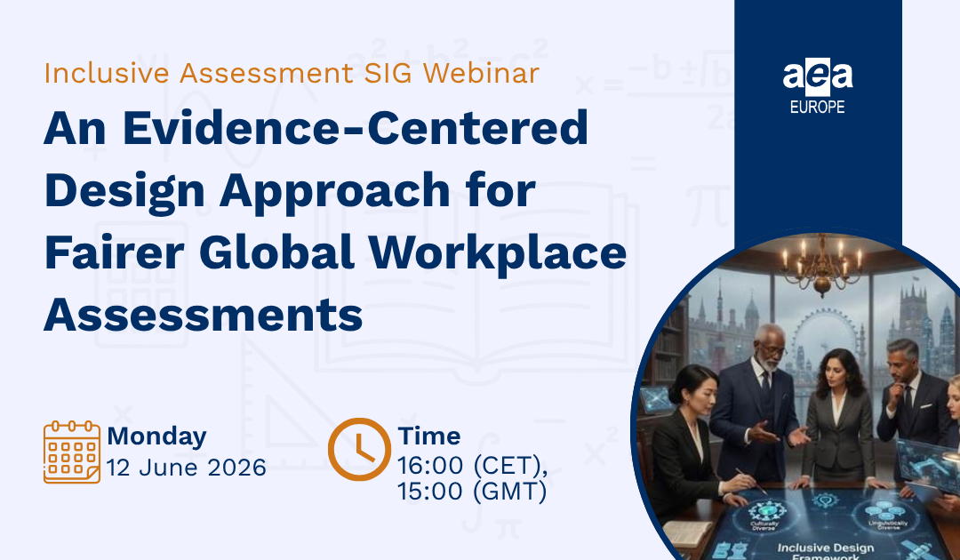This screenshot has height=560, width=960.
Task: Select the 'Inclusive Assessment SIG Webinar' subtitle
Action: (x=292, y=73)
